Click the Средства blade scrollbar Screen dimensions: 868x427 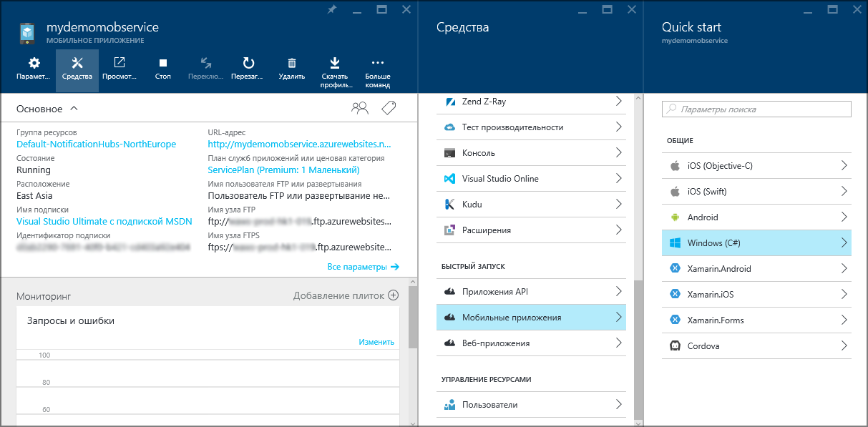(x=638, y=350)
